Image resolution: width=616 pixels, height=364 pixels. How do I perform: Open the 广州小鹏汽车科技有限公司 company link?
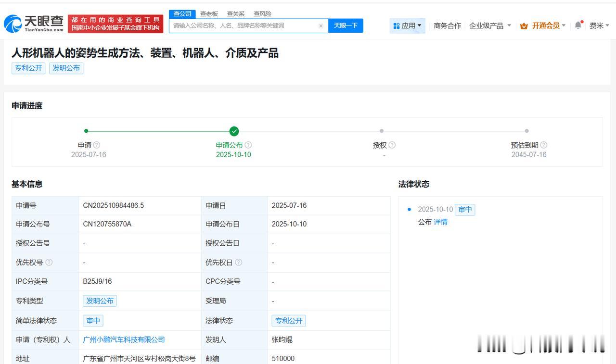coord(124,340)
